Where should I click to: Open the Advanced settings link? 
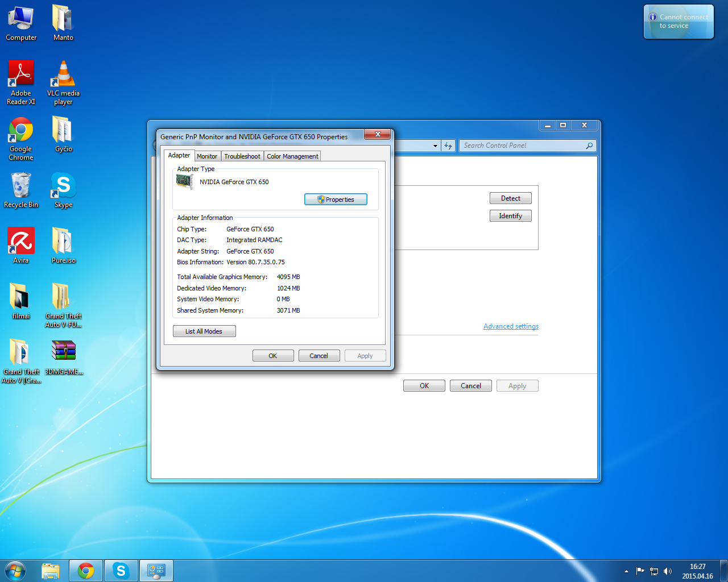[511, 326]
